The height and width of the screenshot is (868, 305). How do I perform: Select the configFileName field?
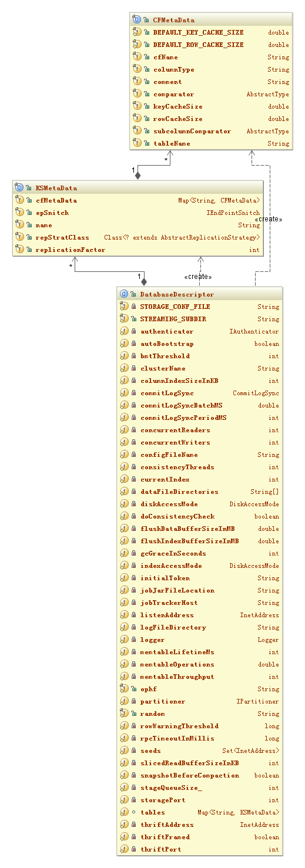(x=200, y=455)
